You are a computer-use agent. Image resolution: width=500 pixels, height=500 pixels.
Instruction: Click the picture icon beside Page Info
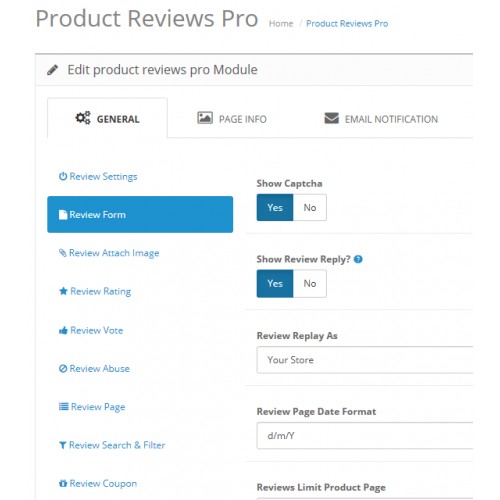click(205, 118)
